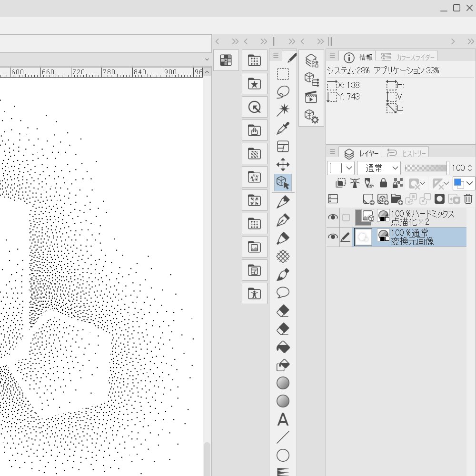Screen dimensions: 476x476
Task: Click the merge with layer below button
Action: pyautogui.click(x=425, y=199)
